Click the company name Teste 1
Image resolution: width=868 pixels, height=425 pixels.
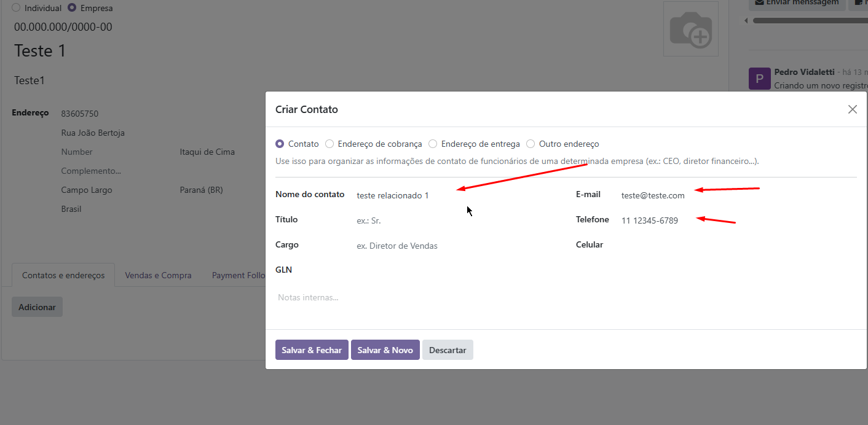click(40, 50)
